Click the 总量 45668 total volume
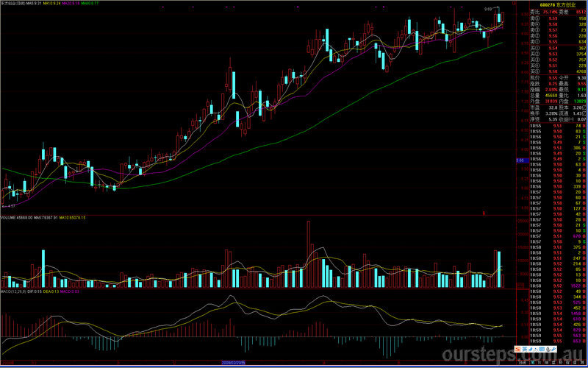Image resolution: width=588 pixels, height=368 pixels. (x=552, y=96)
